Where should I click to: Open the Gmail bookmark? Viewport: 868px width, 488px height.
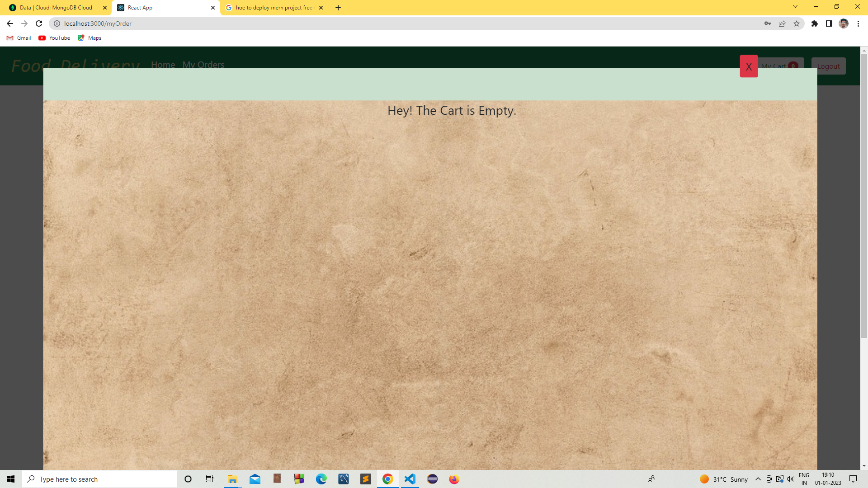pos(19,38)
